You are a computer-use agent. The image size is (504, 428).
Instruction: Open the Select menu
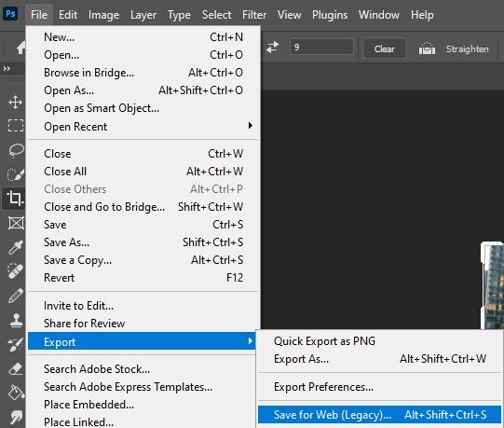216,15
